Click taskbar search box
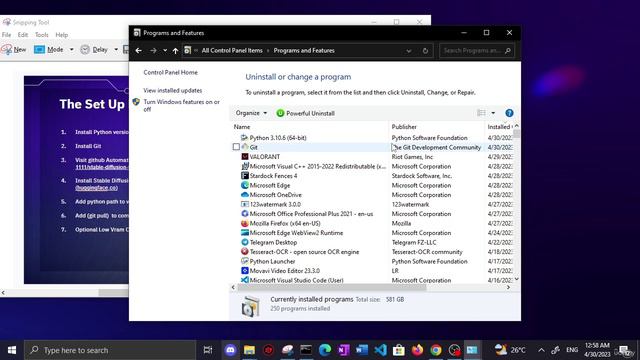 pyautogui.click(x=110, y=350)
